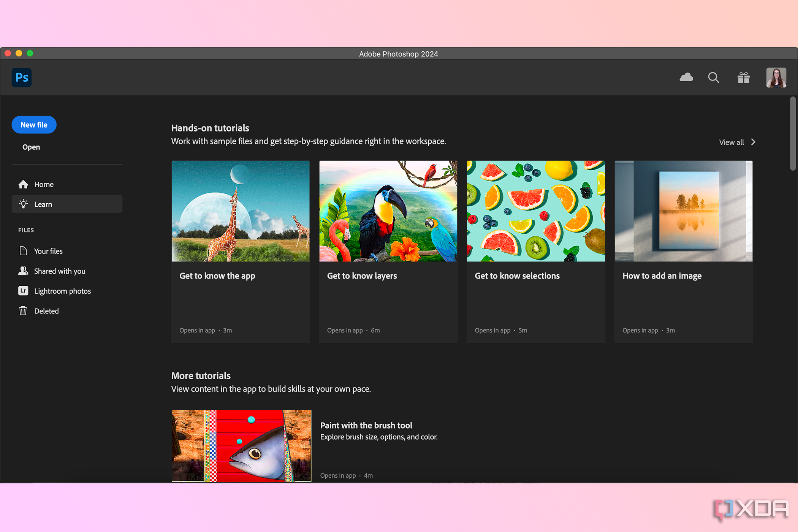This screenshot has width=798, height=532.
Task: Click 'Opens in app · 4m' text
Action: (346, 475)
